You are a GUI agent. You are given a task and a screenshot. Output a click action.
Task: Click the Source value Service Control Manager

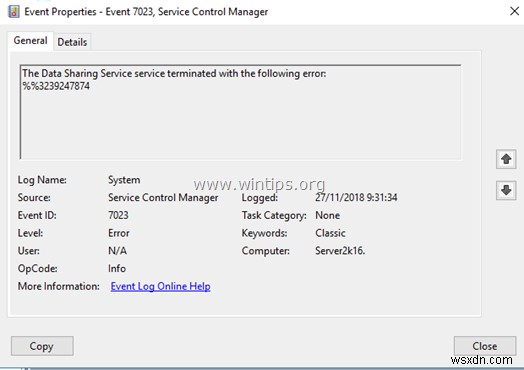[163, 198]
